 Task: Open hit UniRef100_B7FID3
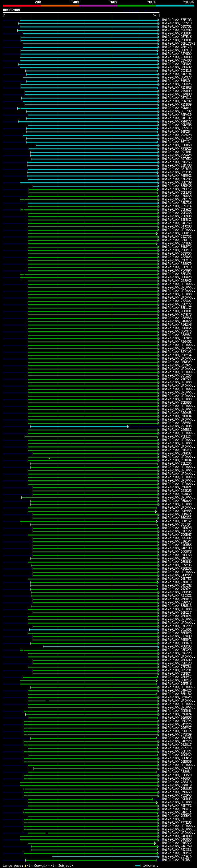click(x=177, y=20)
